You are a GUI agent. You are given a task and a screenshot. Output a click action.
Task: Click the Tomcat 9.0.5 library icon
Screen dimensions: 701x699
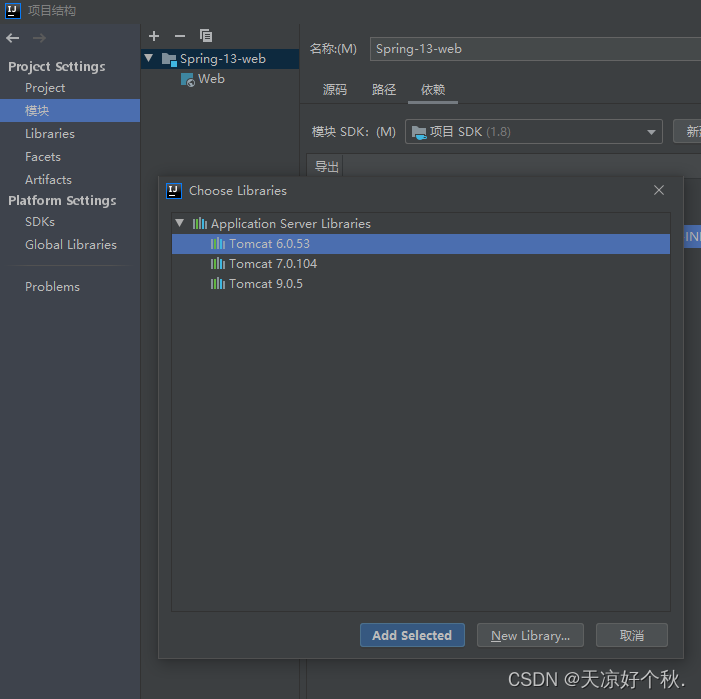pyautogui.click(x=218, y=284)
